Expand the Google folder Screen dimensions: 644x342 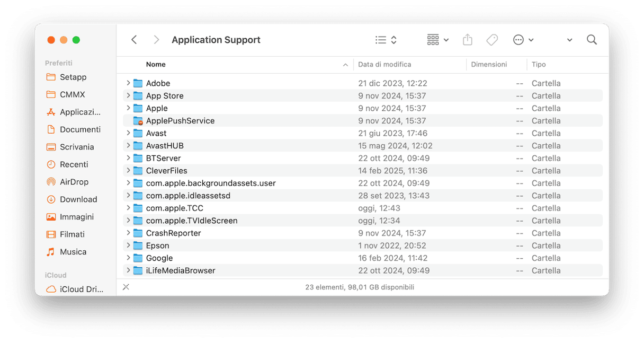click(128, 258)
